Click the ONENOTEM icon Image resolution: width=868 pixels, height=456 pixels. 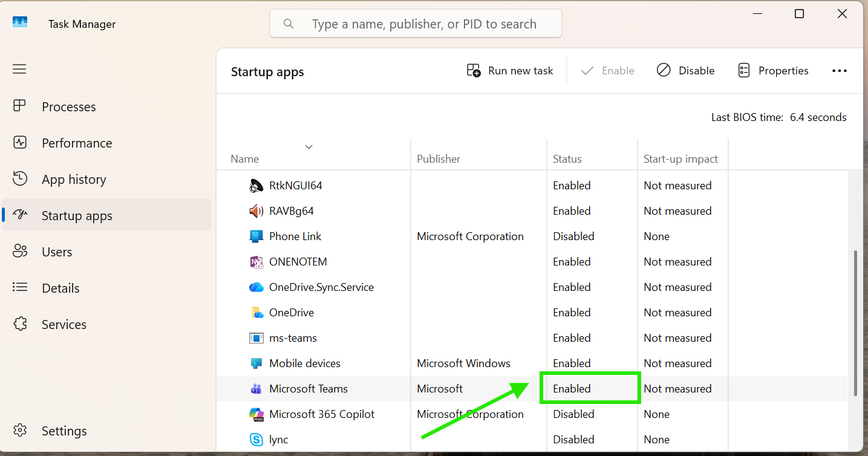(x=256, y=262)
